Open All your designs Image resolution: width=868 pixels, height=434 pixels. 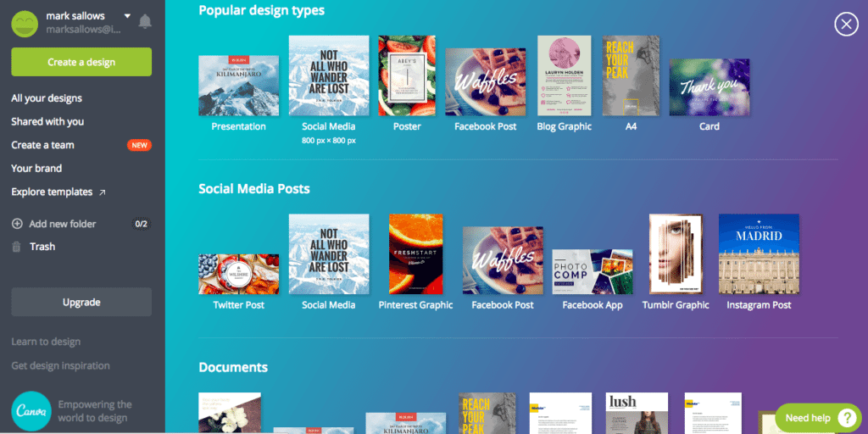pyautogui.click(x=47, y=98)
